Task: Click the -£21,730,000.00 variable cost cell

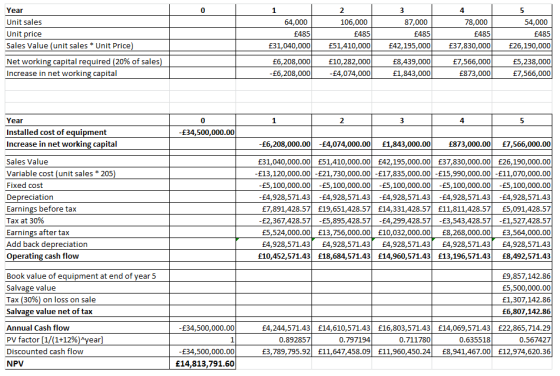Action: [341, 174]
